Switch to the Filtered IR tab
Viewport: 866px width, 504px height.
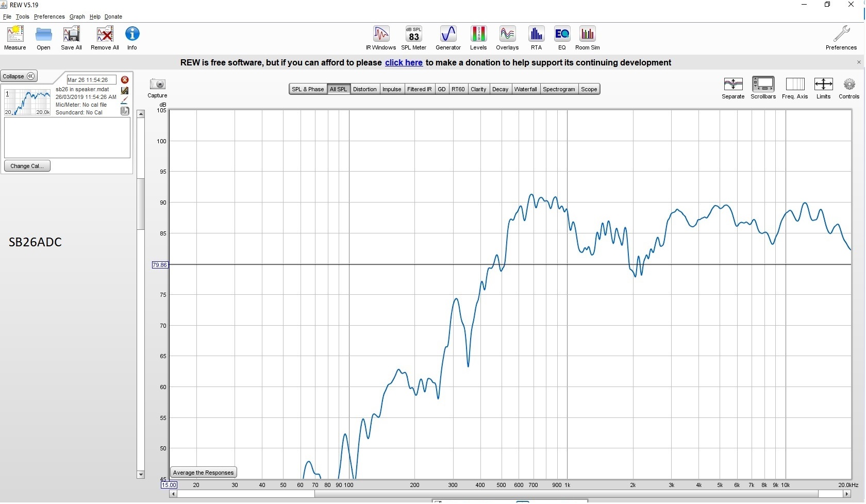tap(420, 89)
